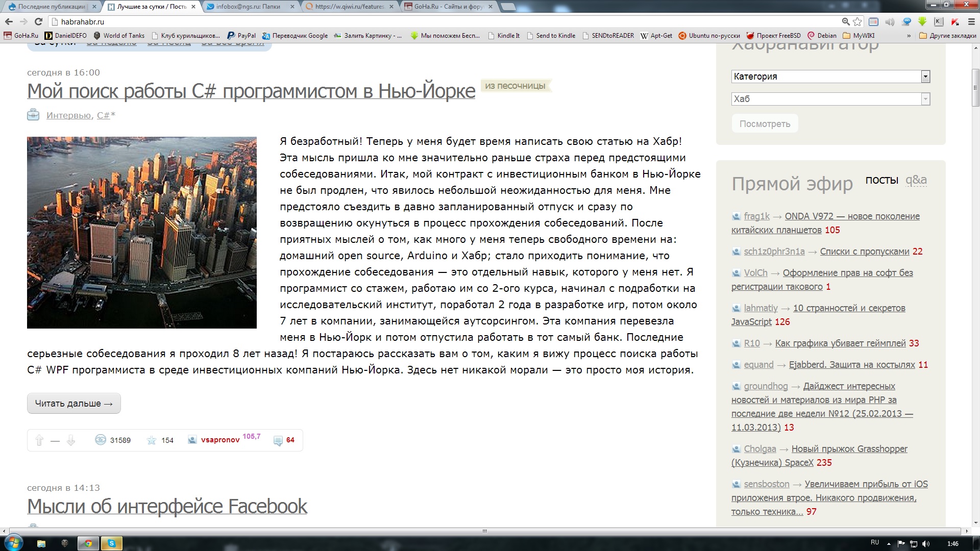Switch to Skype in the taskbar

click(112, 543)
